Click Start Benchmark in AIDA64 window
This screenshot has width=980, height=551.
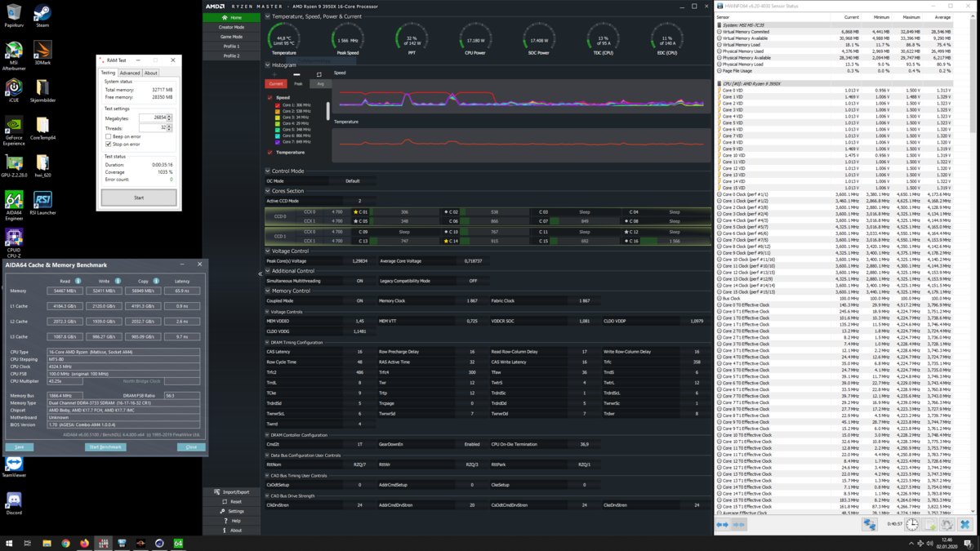click(105, 447)
